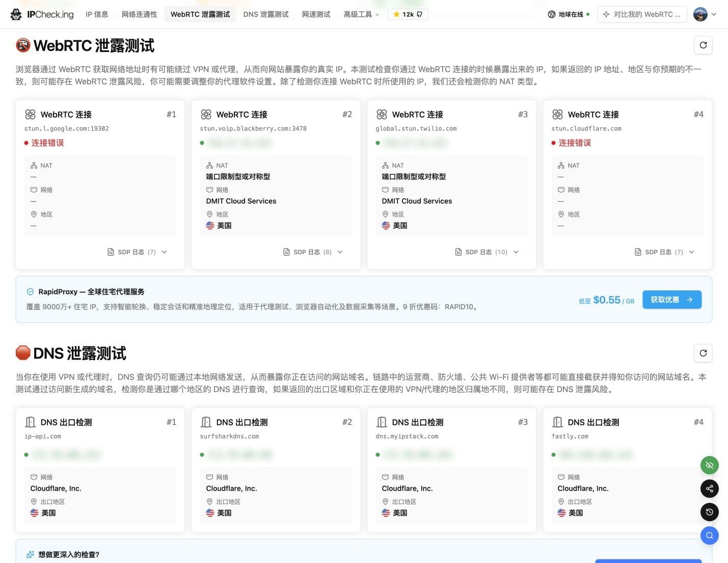Click NAT network icon in WebRTC card #1
The height and width of the screenshot is (563, 728).
34,166
